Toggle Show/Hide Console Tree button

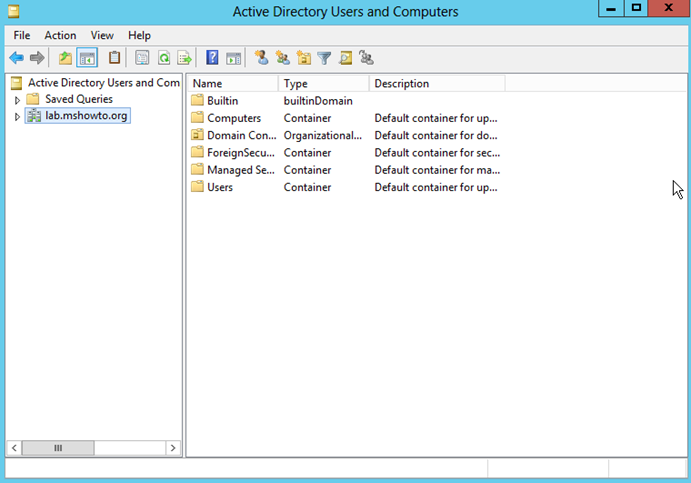coord(87,58)
